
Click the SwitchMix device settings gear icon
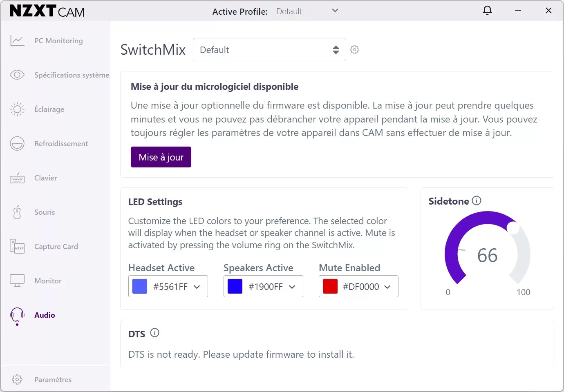pos(354,50)
